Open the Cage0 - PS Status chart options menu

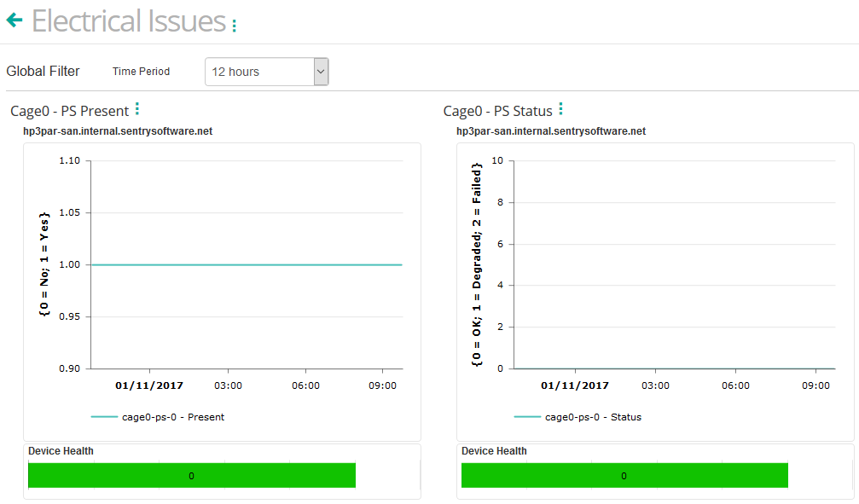[560, 108]
